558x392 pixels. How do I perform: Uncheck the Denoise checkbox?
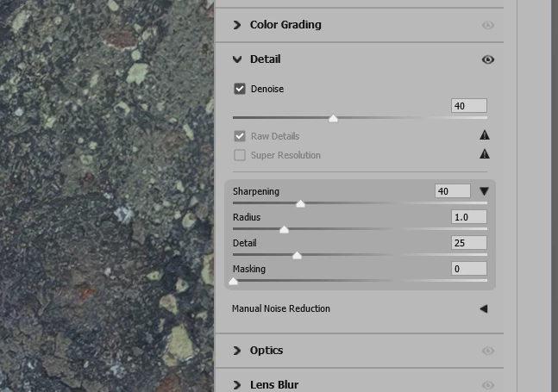[x=240, y=89]
